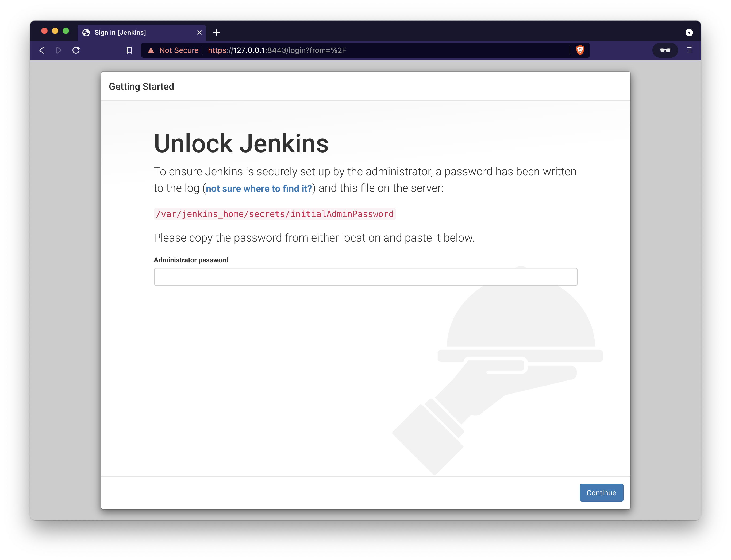Click the Not Secure warning triangle

[151, 50]
